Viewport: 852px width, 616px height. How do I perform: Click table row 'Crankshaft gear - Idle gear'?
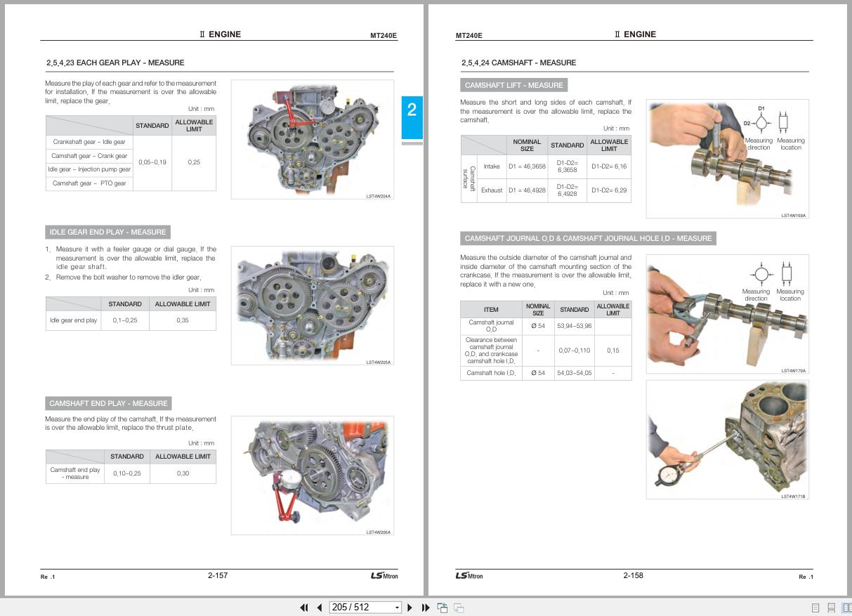click(x=89, y=142)
